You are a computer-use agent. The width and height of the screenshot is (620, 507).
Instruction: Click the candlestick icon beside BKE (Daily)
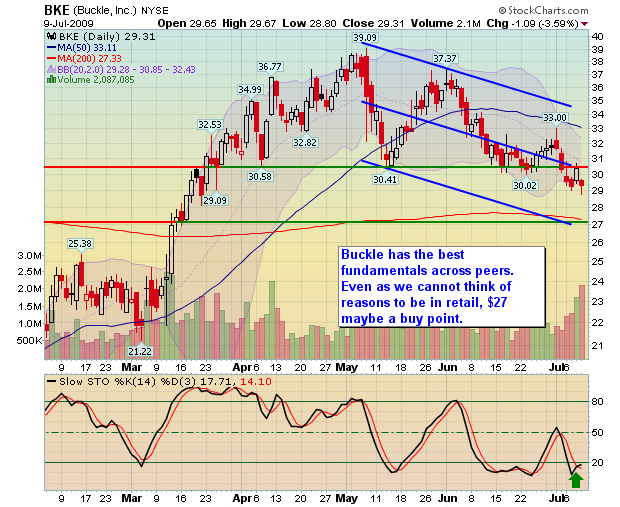click(51, 37)
